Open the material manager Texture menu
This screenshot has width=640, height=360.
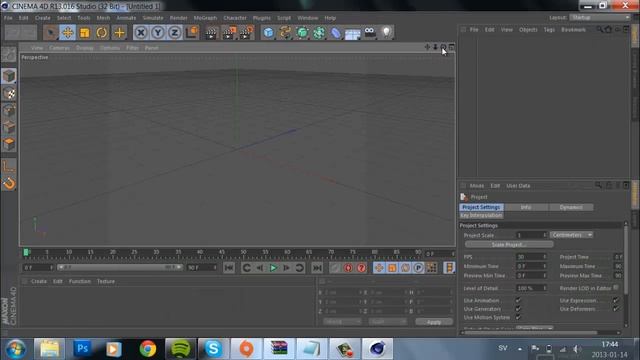pyautogui.click(x=106, y=281)
